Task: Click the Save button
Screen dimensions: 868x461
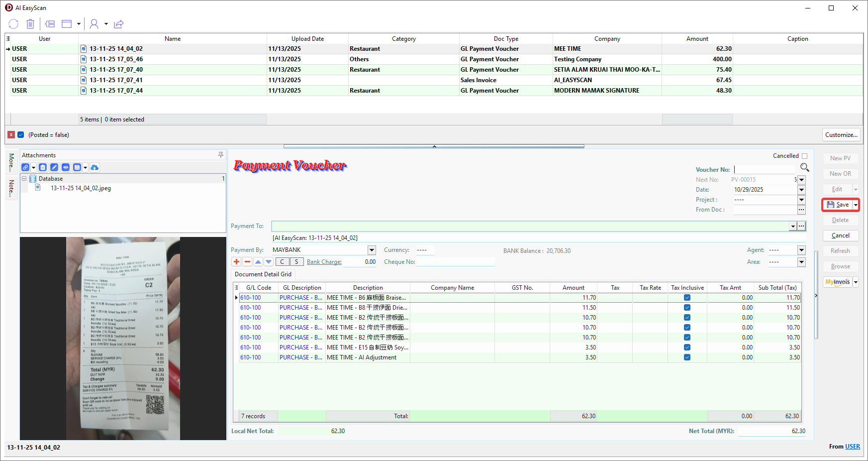Action: (838, 205)
